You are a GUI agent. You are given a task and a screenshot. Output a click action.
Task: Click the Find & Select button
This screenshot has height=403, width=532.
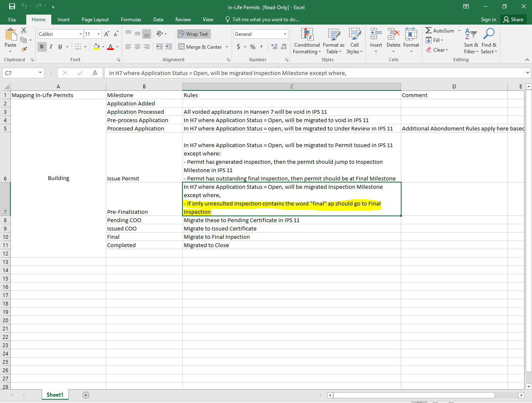(489, 41)
